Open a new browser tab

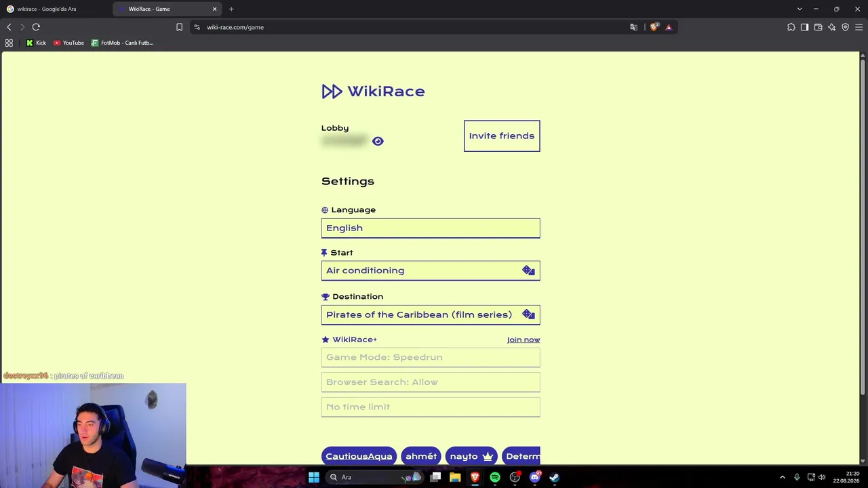click(231, 9)
